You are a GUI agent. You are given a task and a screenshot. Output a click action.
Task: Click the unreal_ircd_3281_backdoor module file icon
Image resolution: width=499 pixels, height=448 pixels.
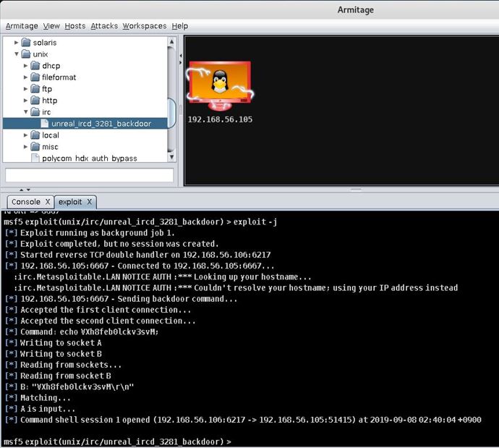click(x=45, y=124)
